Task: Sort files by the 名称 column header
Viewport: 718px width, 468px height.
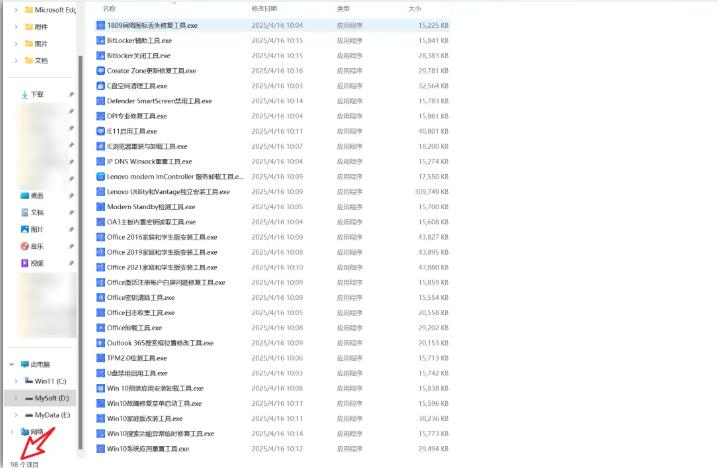Action: tap(109, 9)
